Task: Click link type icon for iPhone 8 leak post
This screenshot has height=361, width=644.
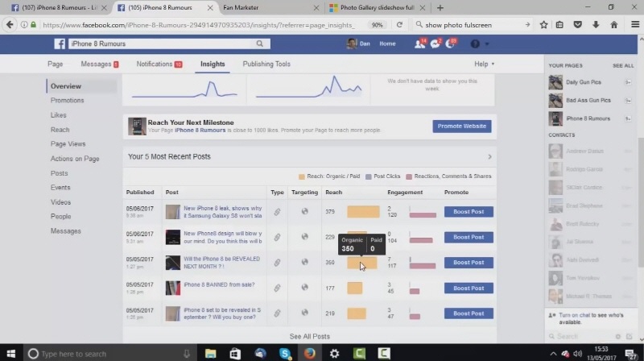Action: pyautogui.click(x=277, y=212)
